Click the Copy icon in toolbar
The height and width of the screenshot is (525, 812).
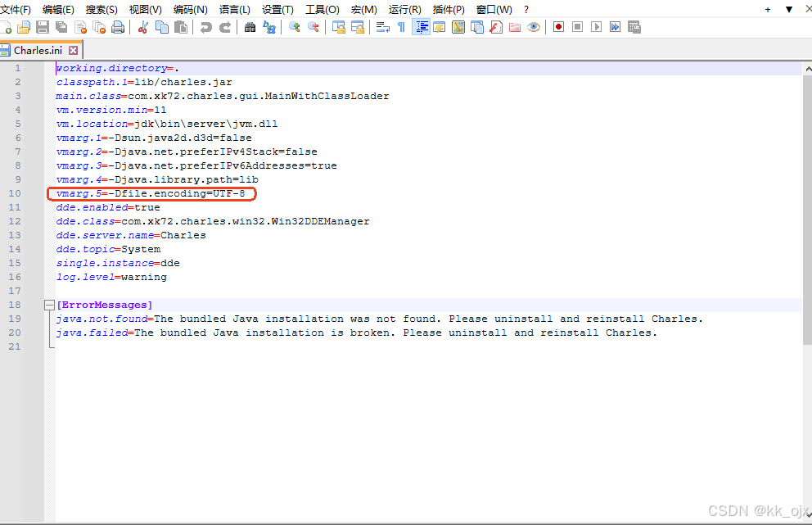coord(162,28)
